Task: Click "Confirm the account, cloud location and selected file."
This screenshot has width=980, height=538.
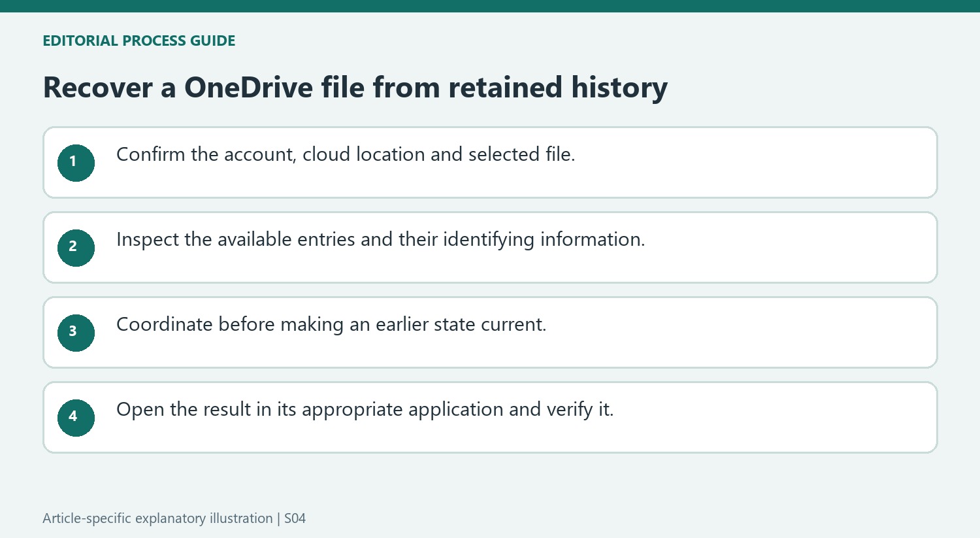Action: [346, 154]
